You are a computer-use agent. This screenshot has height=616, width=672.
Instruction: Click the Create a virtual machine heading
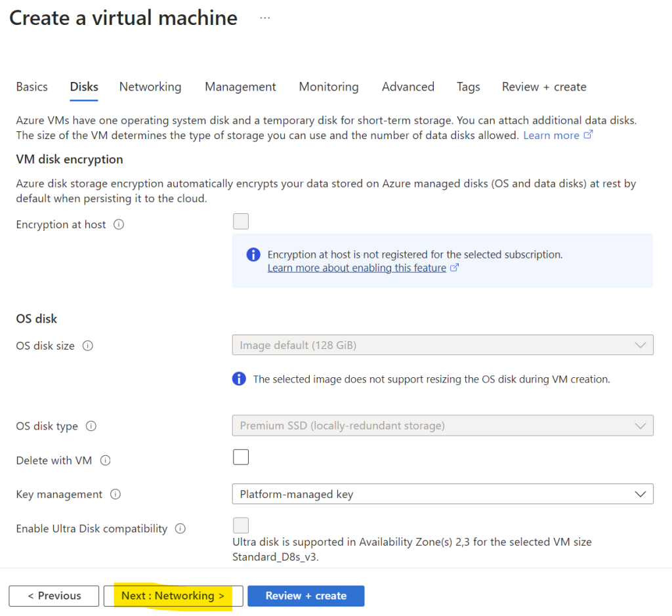[123, 18]
